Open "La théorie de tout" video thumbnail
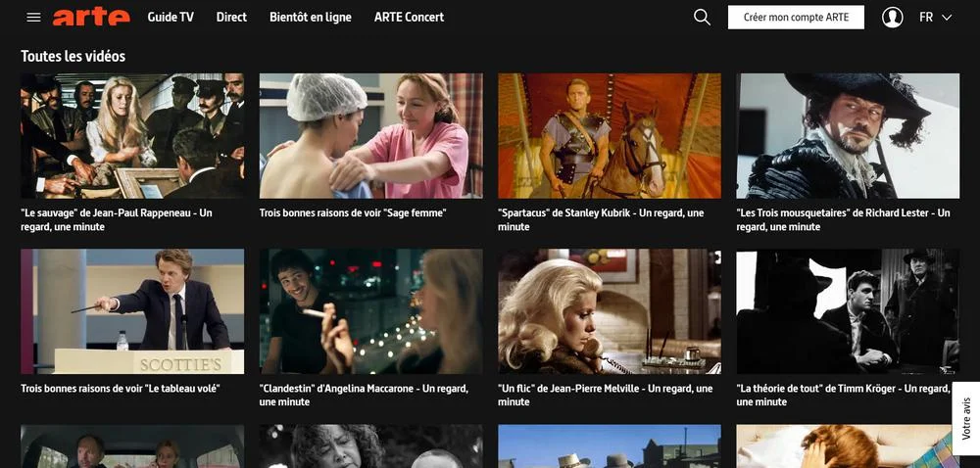 tap(848, 311)
